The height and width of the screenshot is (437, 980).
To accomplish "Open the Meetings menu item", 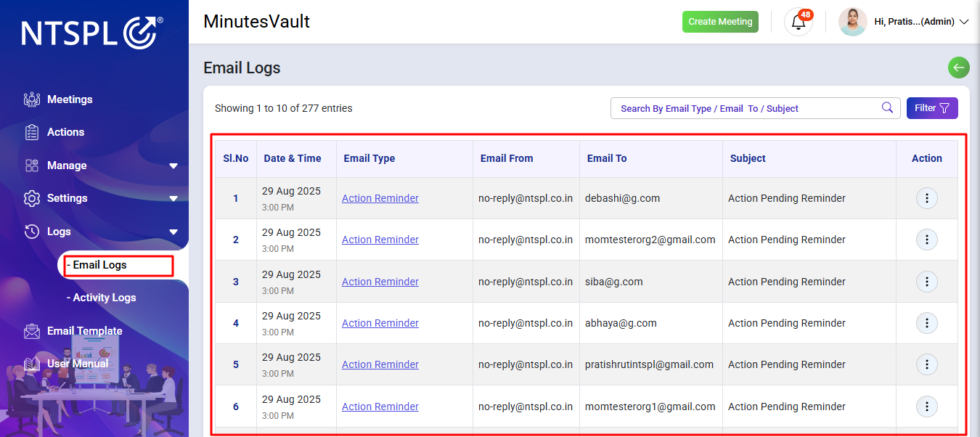I will 70,99.
